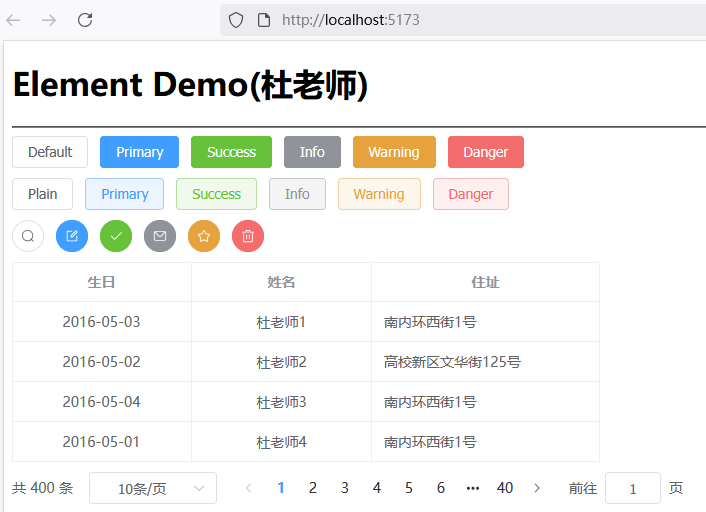Jump to last page 40
Image resolution: width=706 pixels, height=512 pixels.
coord(505,488)
